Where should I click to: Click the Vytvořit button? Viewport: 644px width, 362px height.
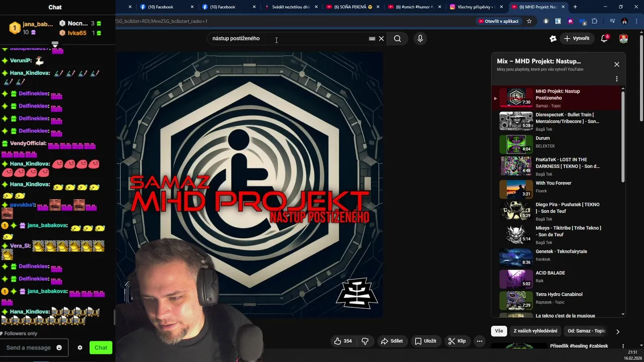tap(577, 39)
